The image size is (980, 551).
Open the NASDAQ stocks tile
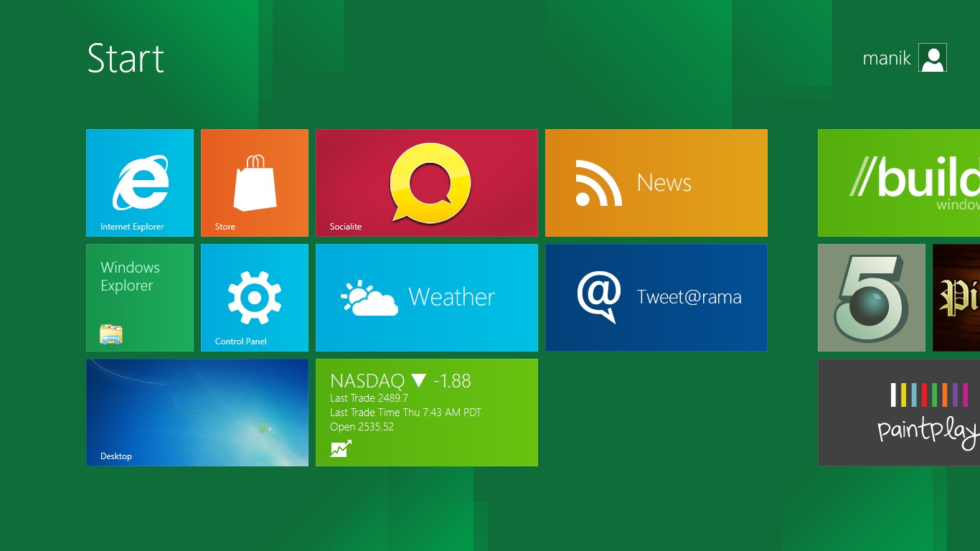(x=426, y=413)
